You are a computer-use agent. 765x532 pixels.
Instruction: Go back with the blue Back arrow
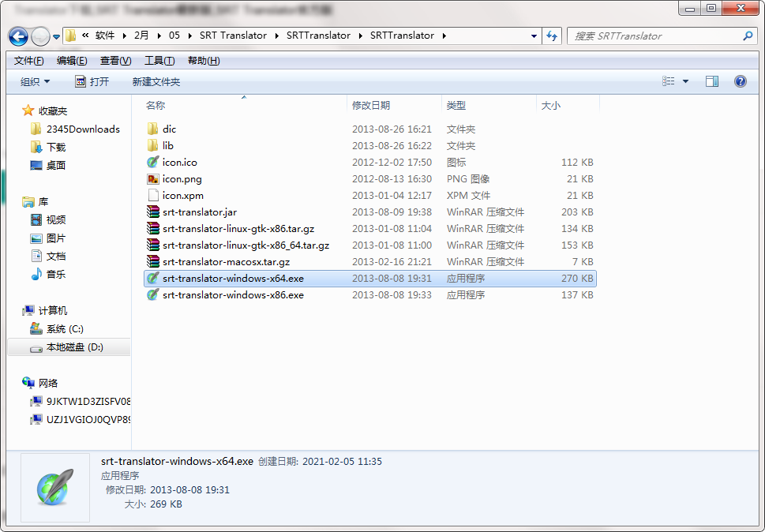click(x=18, y=36)
